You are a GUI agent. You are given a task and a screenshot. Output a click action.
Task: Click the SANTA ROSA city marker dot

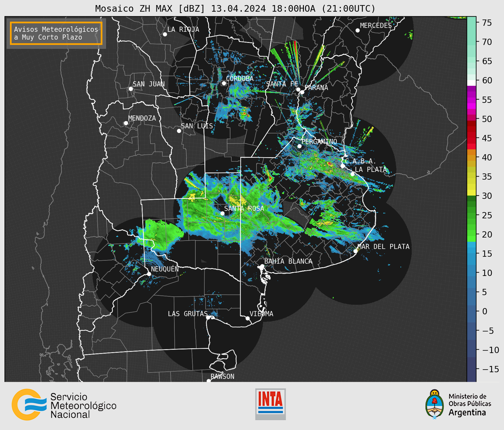[x=222, y=213]
